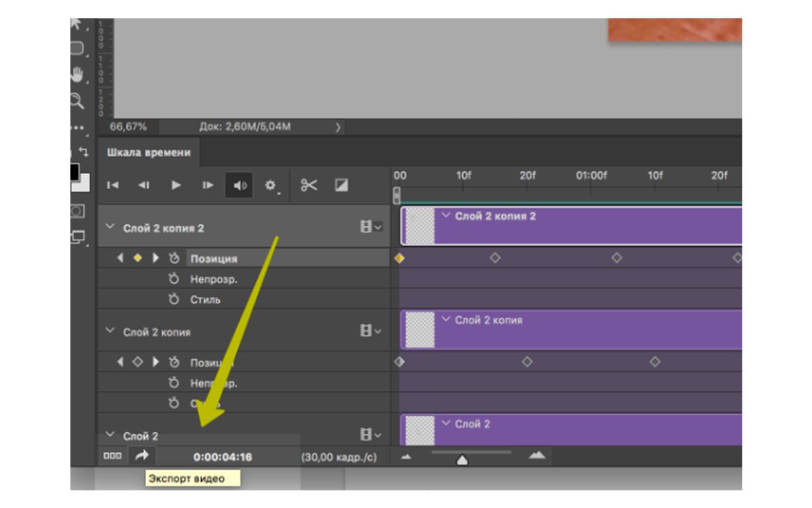The width and height of the screenshot is (812, 508).
Task: Zoom out timeline small mountain icon
Action: click(406, 457)
